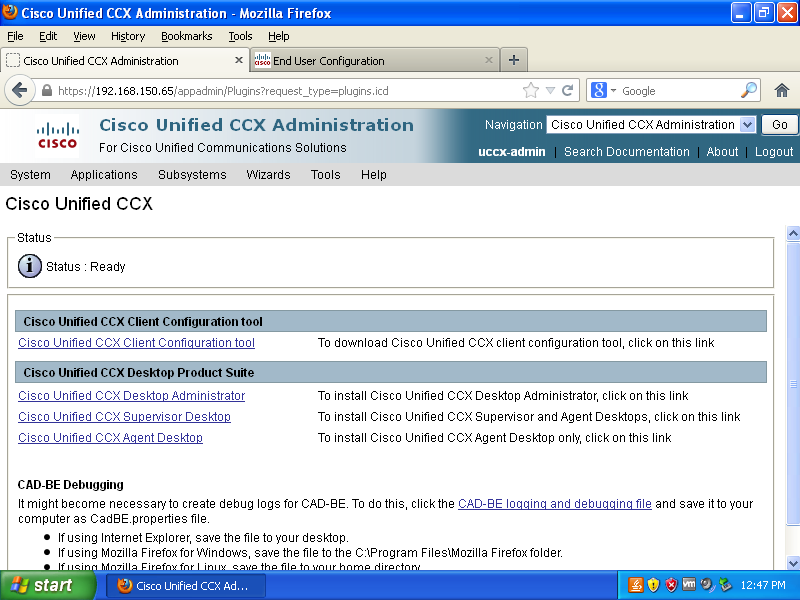Click the page scrollbar up arrow
The image size is (800, 600).
click(793, 233)
